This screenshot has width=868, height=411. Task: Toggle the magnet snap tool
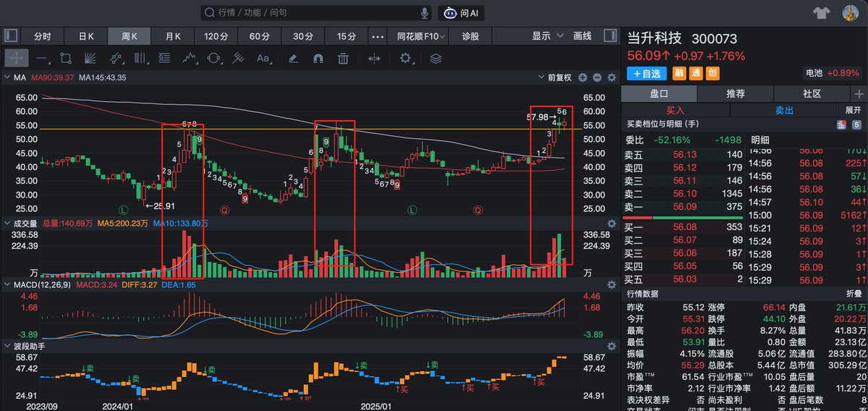click(318, 58)
